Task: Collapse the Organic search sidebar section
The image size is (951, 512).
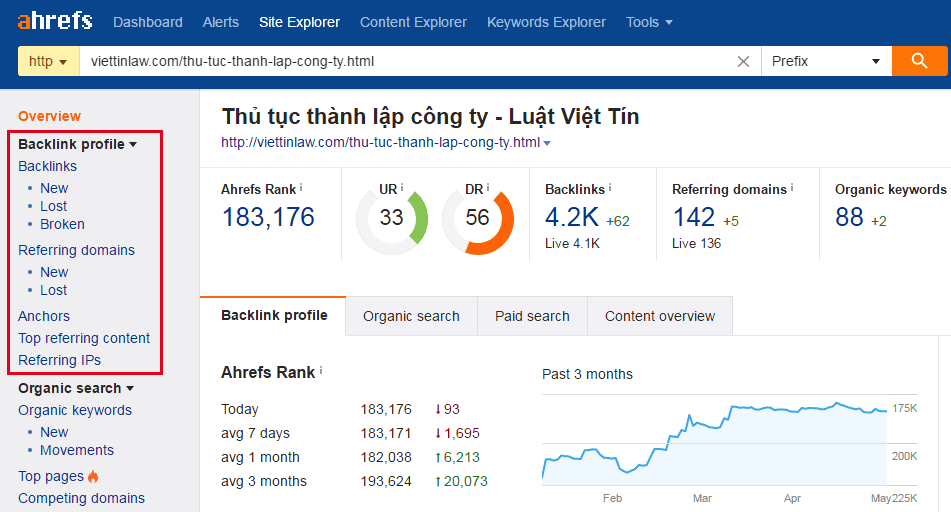Action: tap(76, 388)
